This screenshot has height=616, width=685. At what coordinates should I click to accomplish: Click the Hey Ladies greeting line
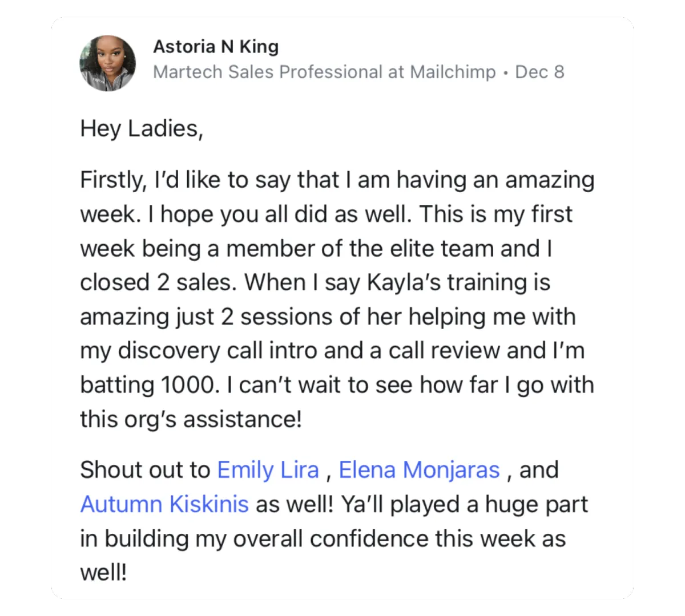click(142, 129)
